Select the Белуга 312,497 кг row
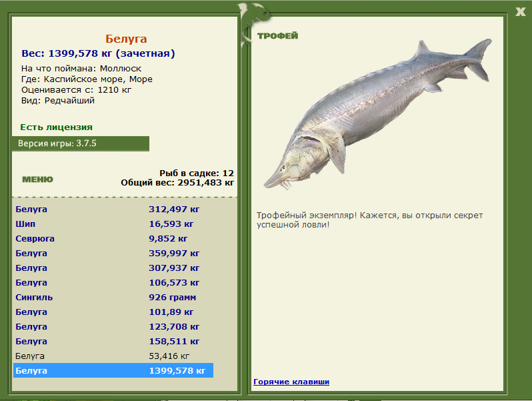Image resolution: width=532 pixels, height=401 pixels. pyautogui.click(x=113, y=209)
